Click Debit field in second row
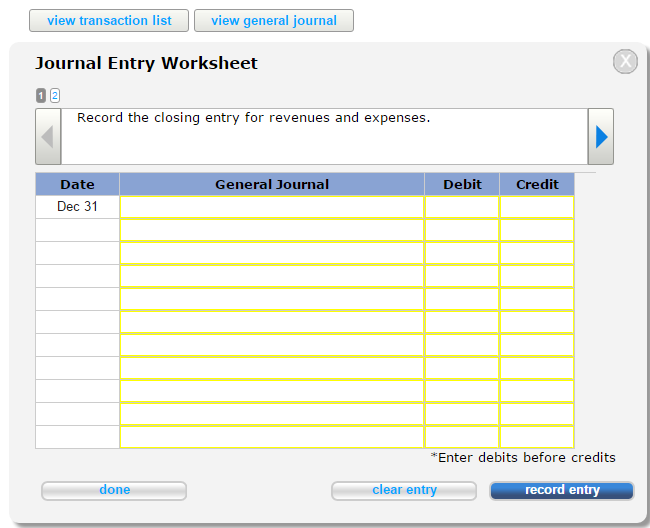650x528 pixels. 462,230
